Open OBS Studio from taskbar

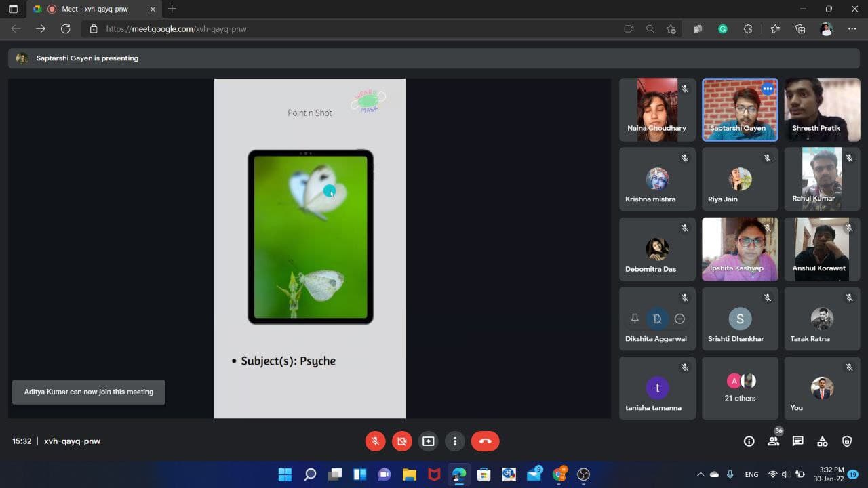pos(583,474)
